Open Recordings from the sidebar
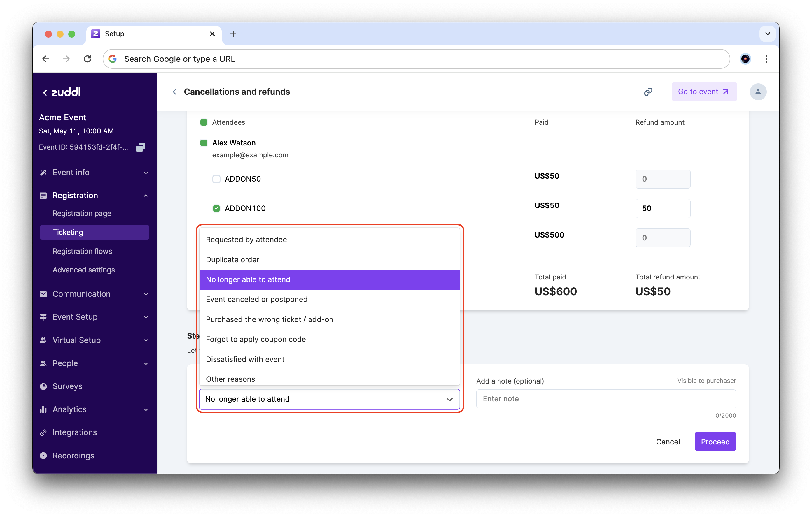 [x=73, y=455]
